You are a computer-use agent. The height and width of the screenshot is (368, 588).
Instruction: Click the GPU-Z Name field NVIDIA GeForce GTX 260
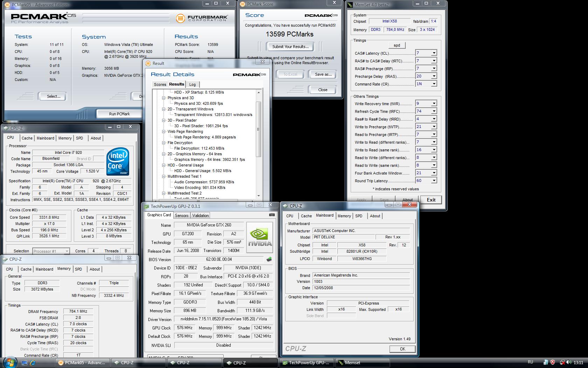click(x=209, y=225)
